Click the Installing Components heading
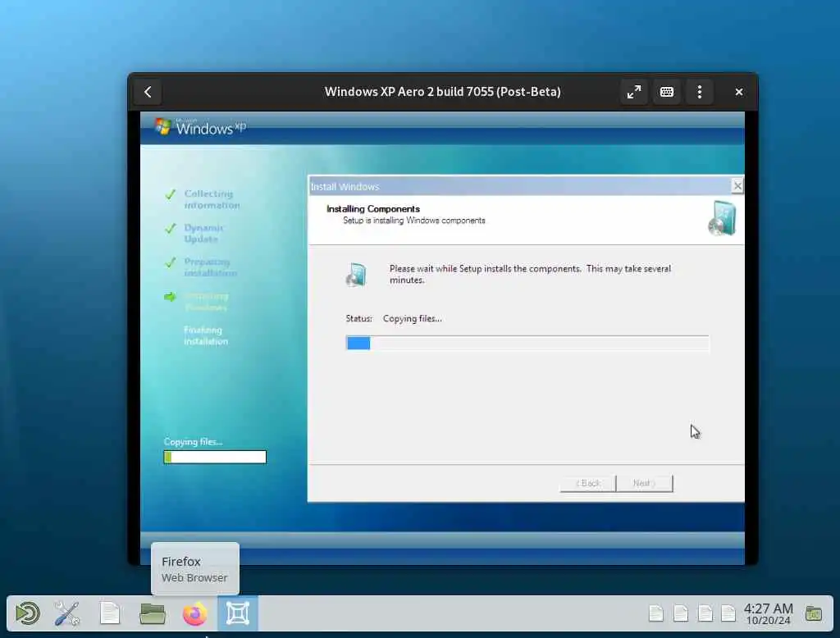The width and height of the screenshot is (840, 638). 373,209
